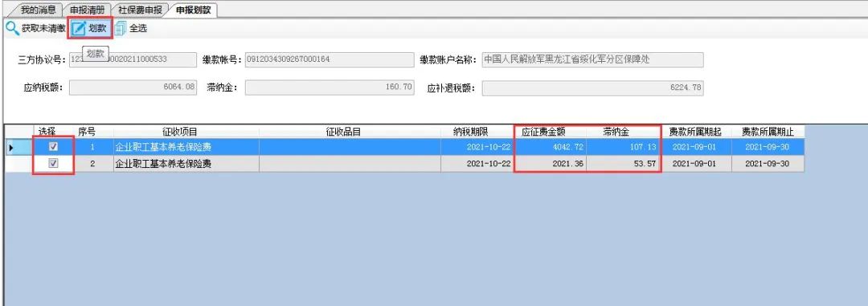Viewport: 868px width, 306px height.
Task: Click the 应补退税额 field showing 6224.78
Action: point(592,88)
